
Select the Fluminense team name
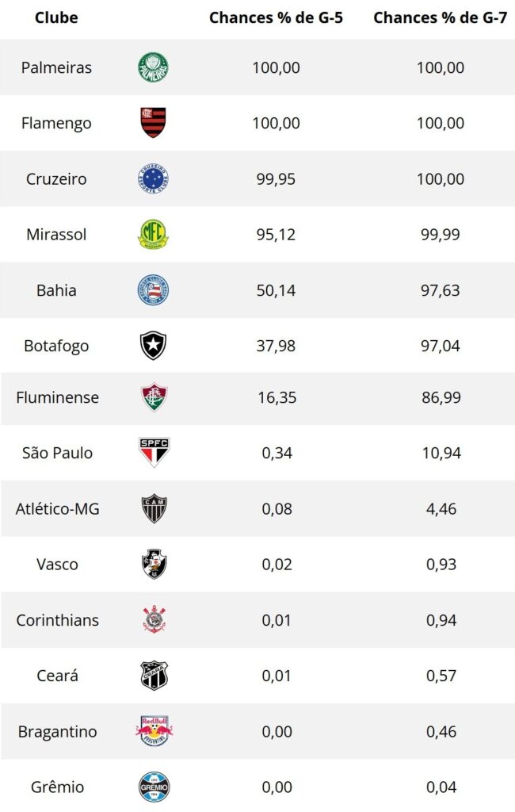pos(57,397)
